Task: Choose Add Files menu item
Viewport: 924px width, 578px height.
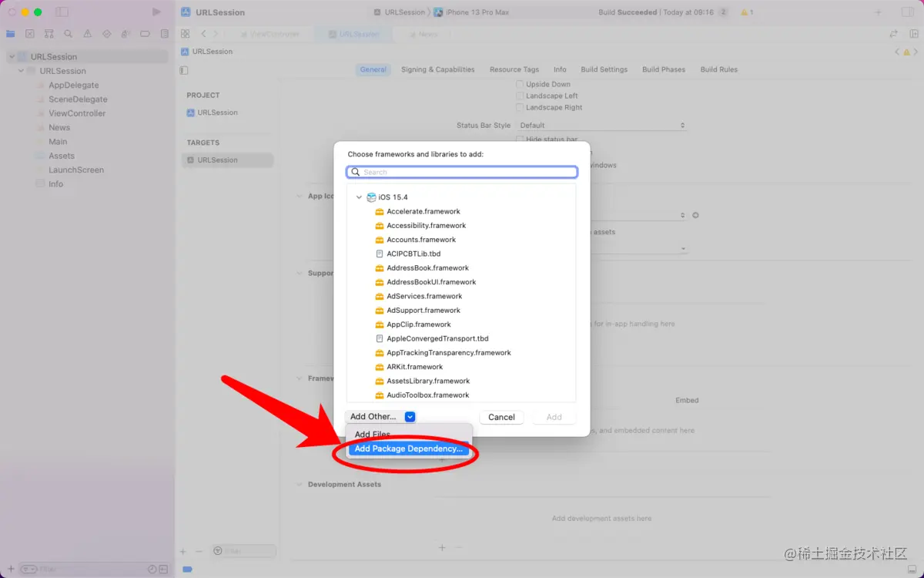Action: 373,435
